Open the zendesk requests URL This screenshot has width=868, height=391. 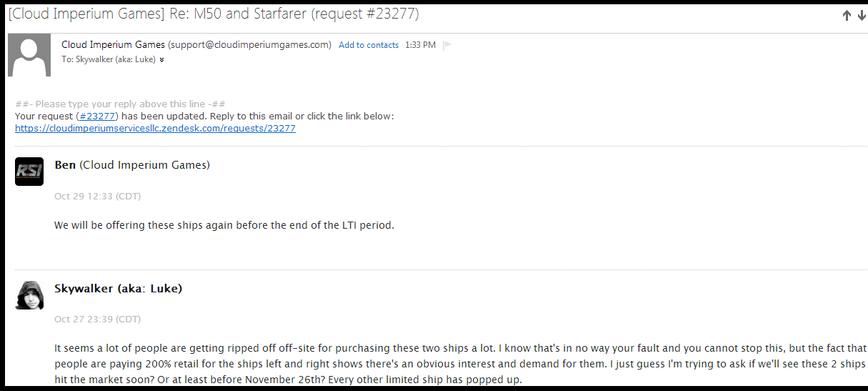pyautogui.click(x=155, y=129)
